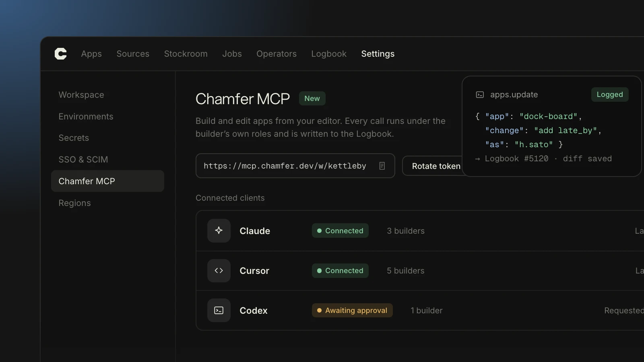Click the MCP endpoint URL field
This screenshot has height=362, width=644.
point(295,166)
